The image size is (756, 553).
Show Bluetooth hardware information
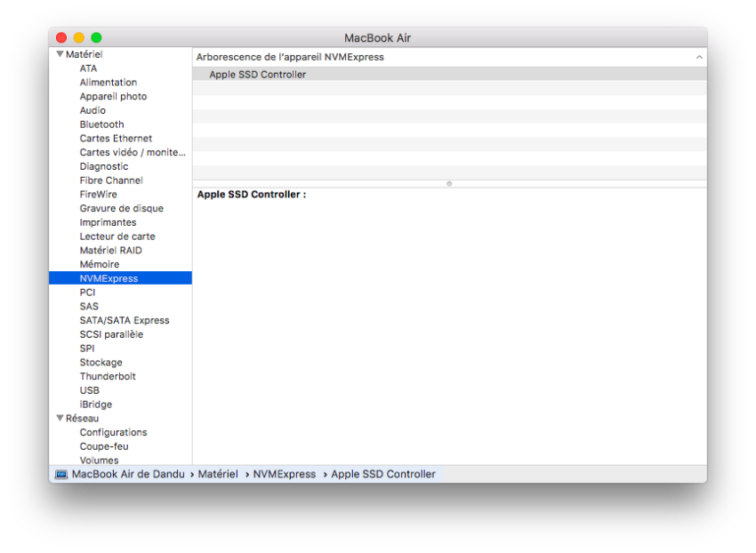[101, 124]
